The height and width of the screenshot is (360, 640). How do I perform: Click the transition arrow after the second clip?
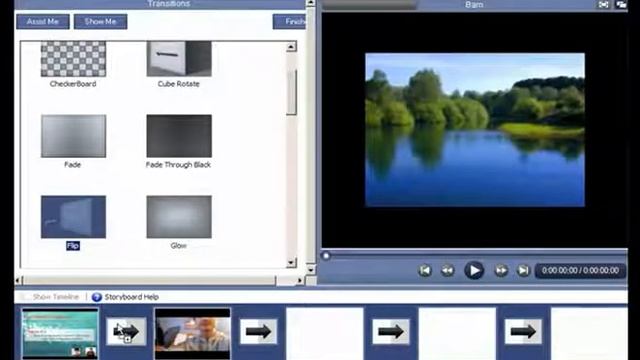click(x=258, y=331)
